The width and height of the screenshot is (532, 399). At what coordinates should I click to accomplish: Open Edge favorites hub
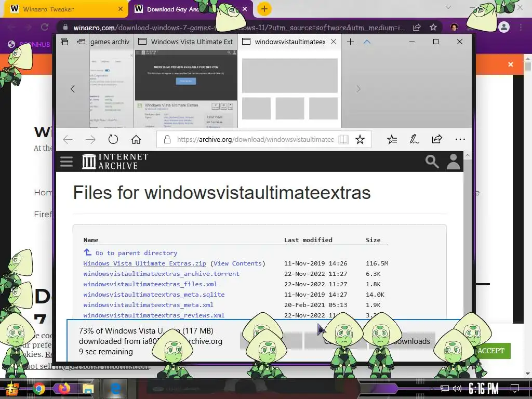(392, 139)
